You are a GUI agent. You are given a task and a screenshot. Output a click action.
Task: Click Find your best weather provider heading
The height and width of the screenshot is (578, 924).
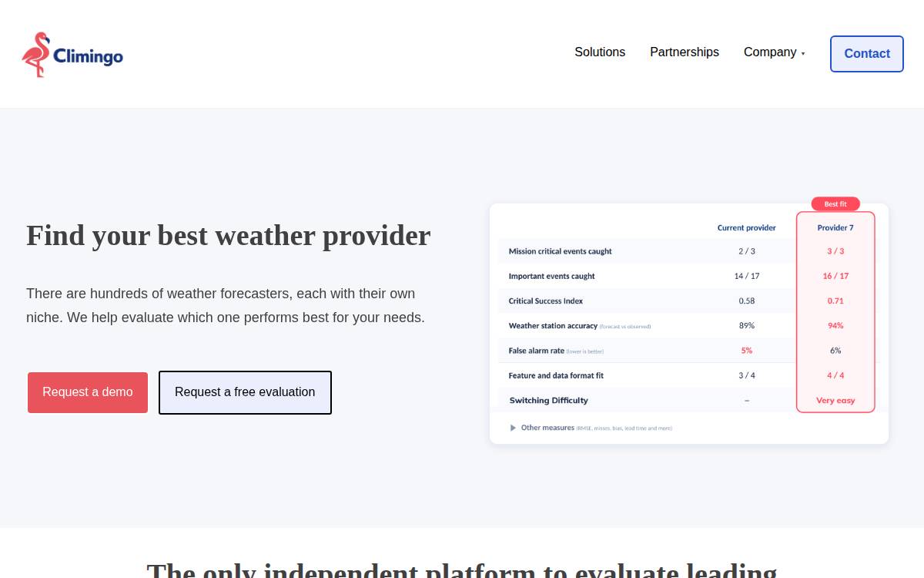(x=229, y=235)
